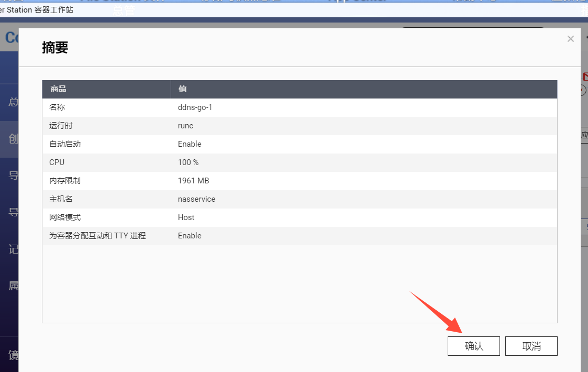588x372 pixels.
Task: Click the 网络模式 row label
Action: pyautogui.click(x=65, y=217)
